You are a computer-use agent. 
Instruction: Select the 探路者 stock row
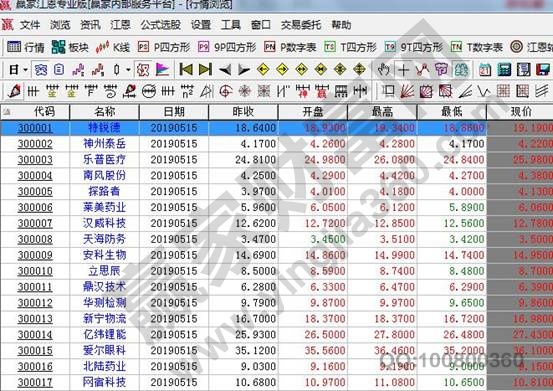point(276,191)
